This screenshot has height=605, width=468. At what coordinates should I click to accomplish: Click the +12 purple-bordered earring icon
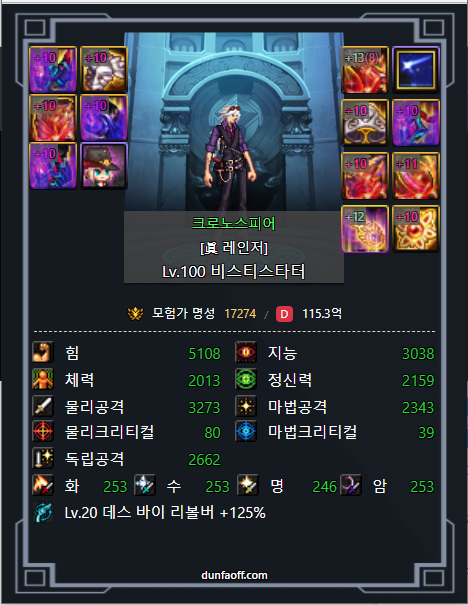(365, 229)
